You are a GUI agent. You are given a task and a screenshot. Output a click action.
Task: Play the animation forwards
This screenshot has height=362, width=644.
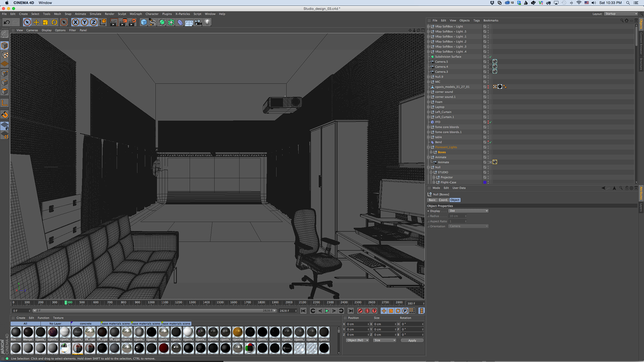coord(327,311)
